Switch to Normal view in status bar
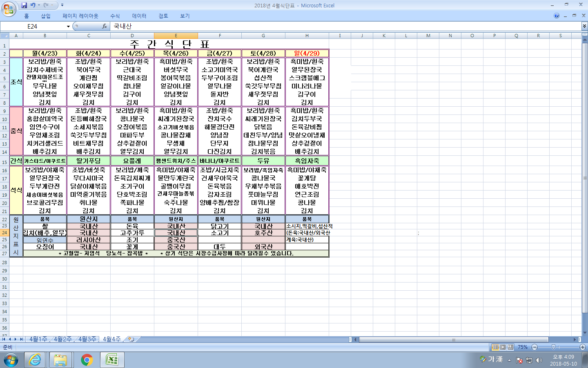This screenshot has width=588, height=368. click(495, 347)
